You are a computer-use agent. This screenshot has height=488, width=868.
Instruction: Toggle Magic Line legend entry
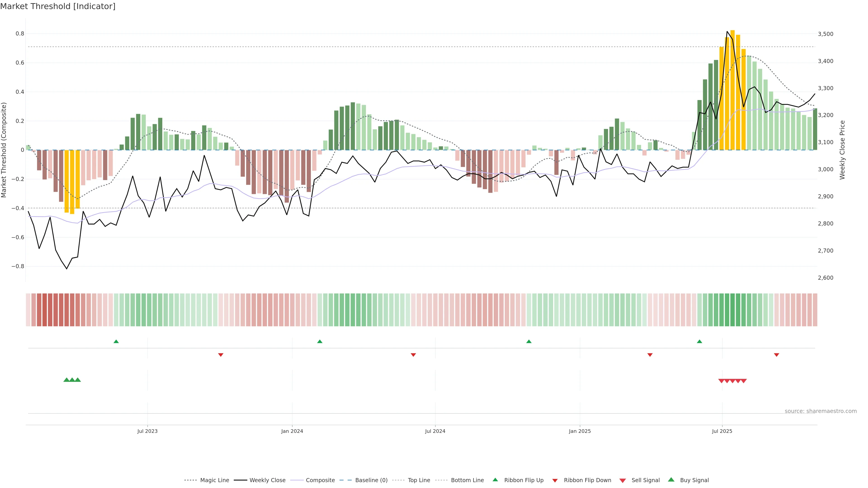(214, 480)
